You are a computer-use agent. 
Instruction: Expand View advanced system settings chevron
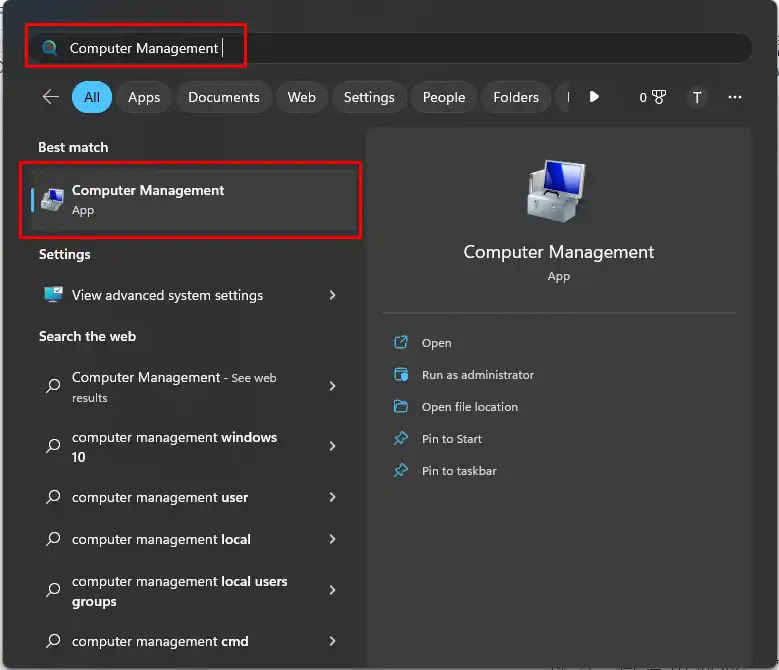point(332,295)
